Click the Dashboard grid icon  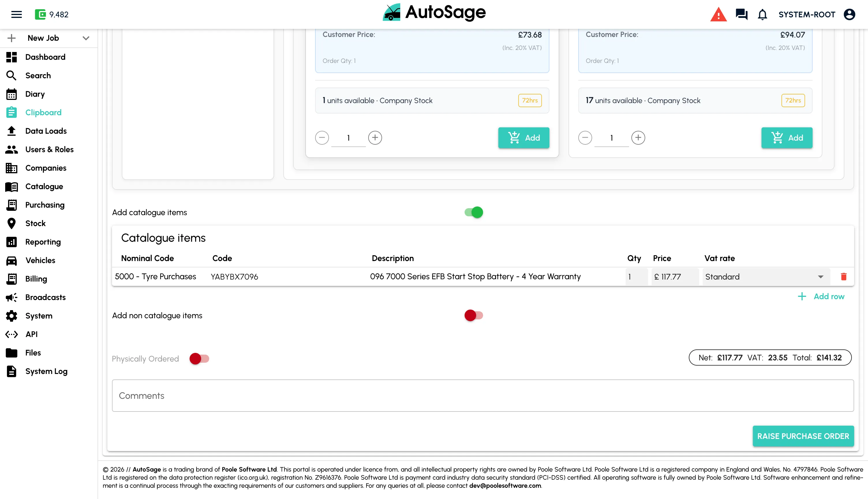(11, 57)
